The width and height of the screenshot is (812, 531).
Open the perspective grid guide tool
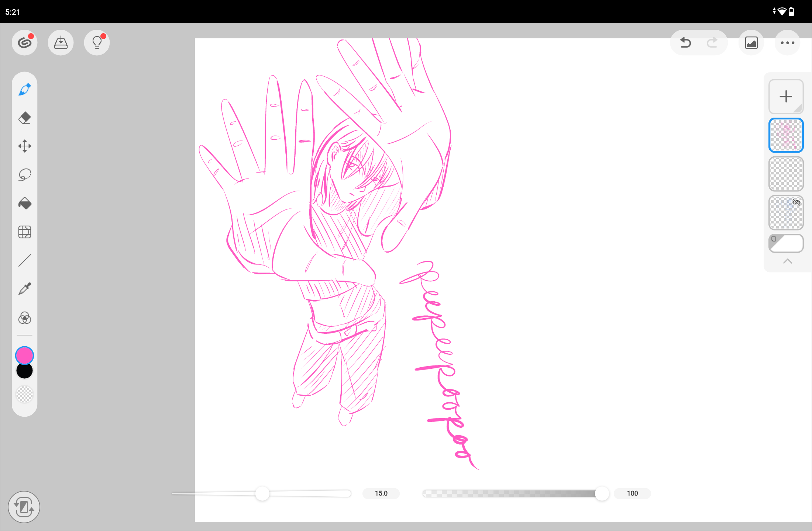pyautogui.click(x=24, y=232)
